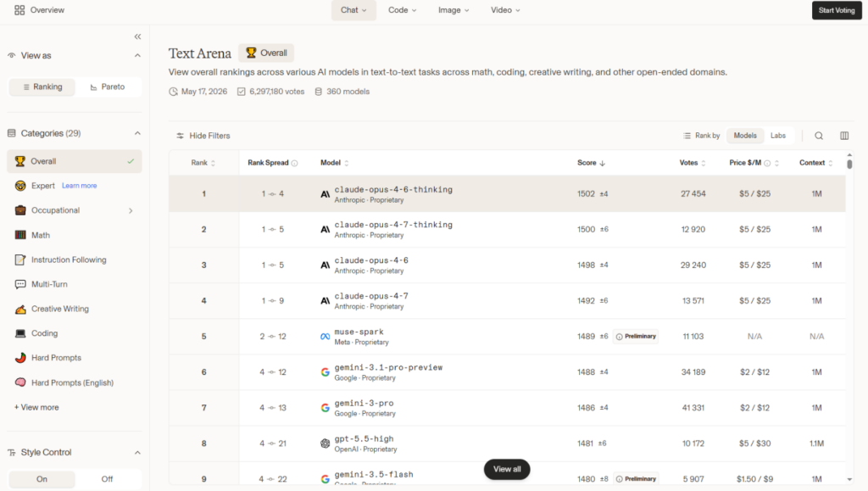Sort by Votes column header

[x=693, y=163]
